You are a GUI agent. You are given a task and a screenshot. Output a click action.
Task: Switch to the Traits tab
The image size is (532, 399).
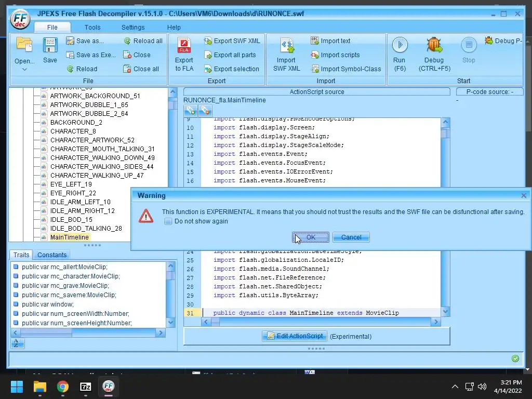click(x=21, y=255)
